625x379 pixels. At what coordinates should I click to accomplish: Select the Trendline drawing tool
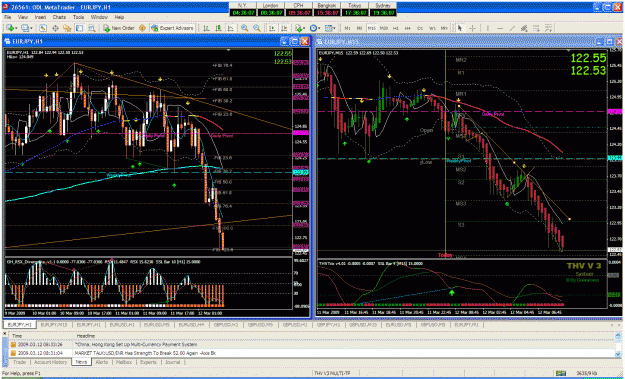512,28
